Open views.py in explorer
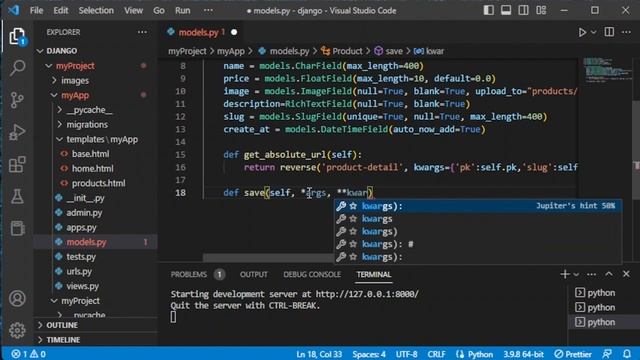The image size is (640, 360). [x=82, y=286]
